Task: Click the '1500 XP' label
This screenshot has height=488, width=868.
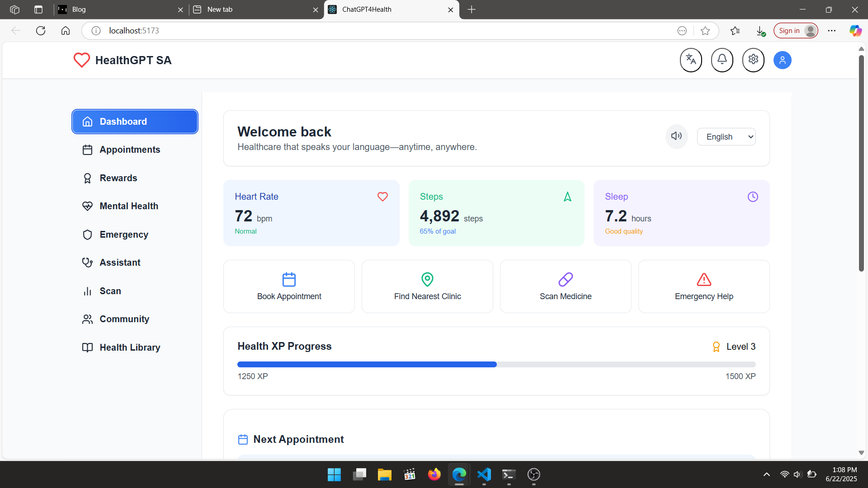Action: (741, 376)
